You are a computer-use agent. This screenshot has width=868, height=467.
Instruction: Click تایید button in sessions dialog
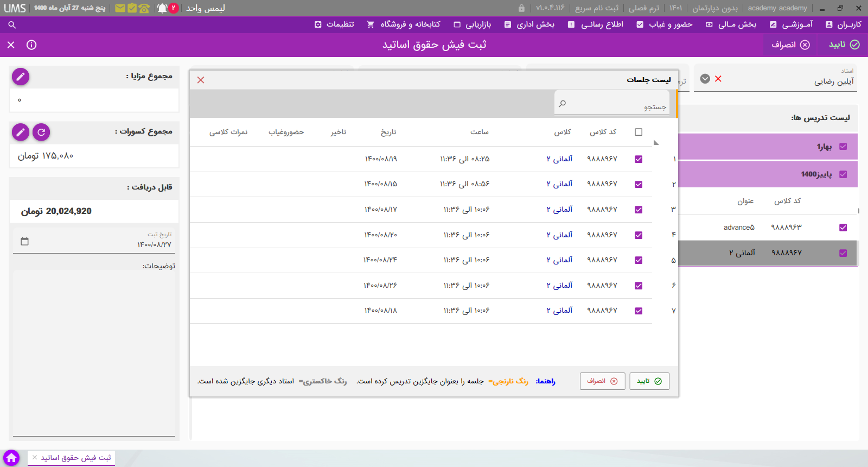click(649, 381)
